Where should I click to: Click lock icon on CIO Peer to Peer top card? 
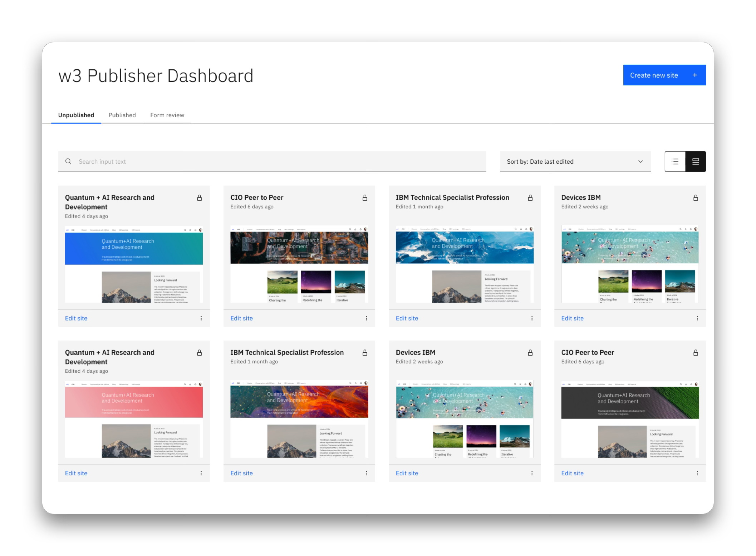pyautogui.click(x=365, y=198)
